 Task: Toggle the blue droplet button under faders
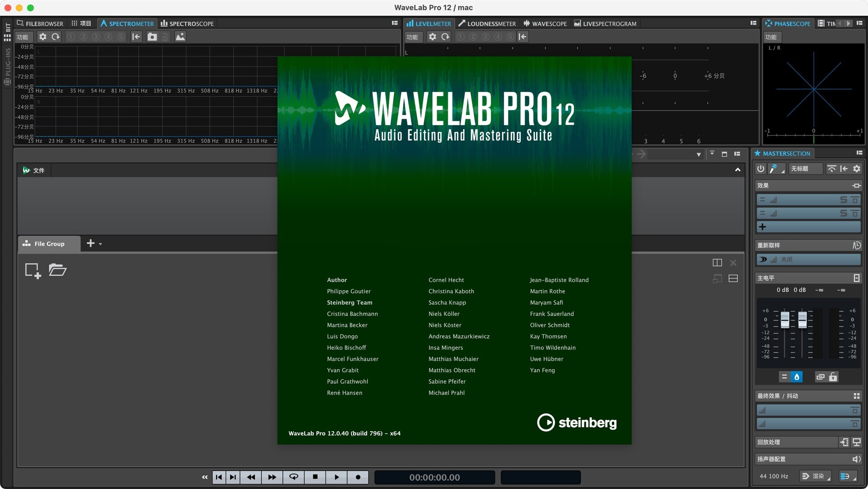coord(797,377)
